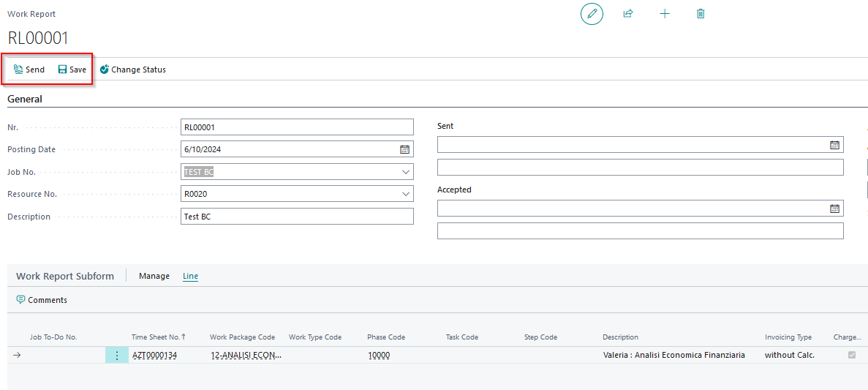Click AZT0000134 time sheet cell
868x390 pixels.
[154, 355]
